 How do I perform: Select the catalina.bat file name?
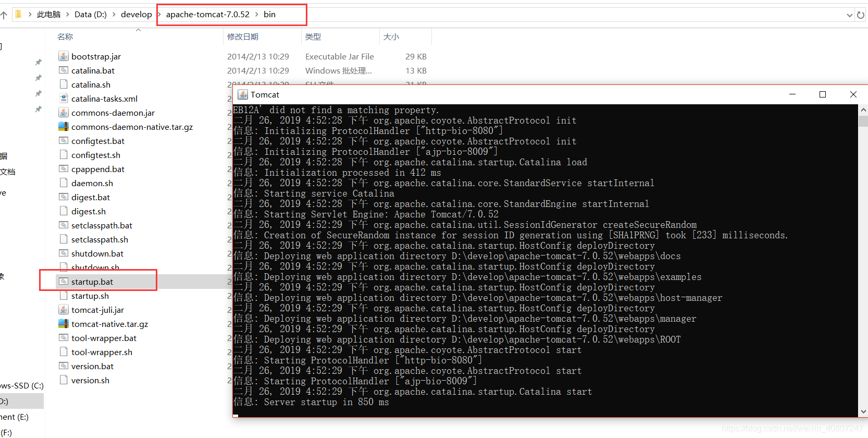coord(93,70)
